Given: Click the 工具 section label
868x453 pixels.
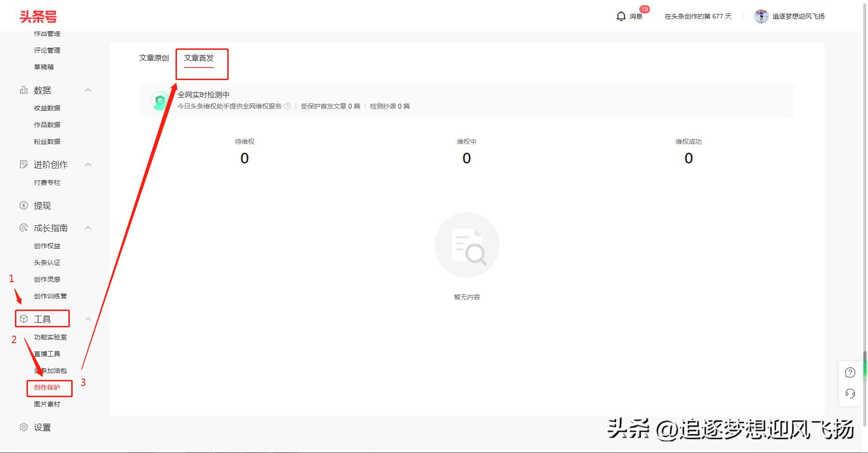Looking at the screenshot, I should tap(42, 319).
